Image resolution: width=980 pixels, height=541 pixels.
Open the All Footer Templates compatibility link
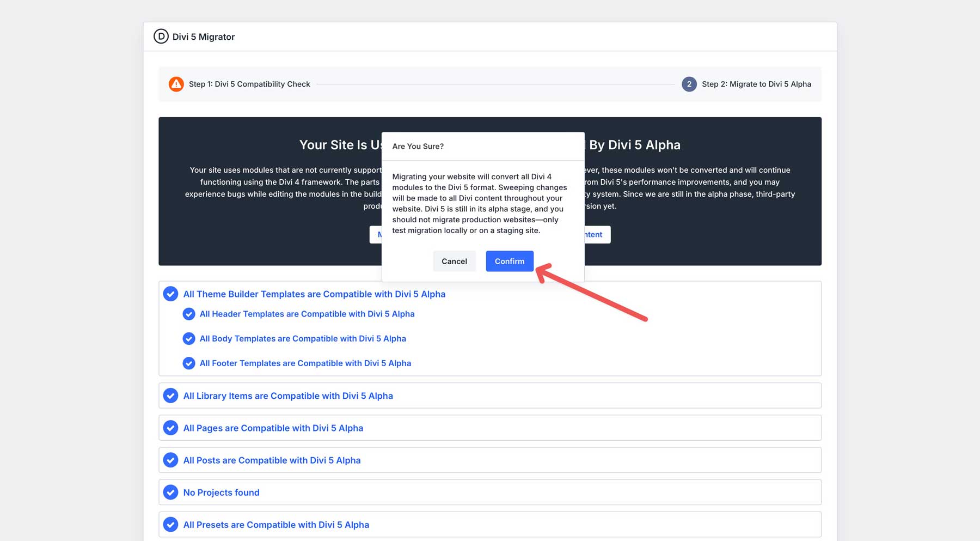pos(305,363)
